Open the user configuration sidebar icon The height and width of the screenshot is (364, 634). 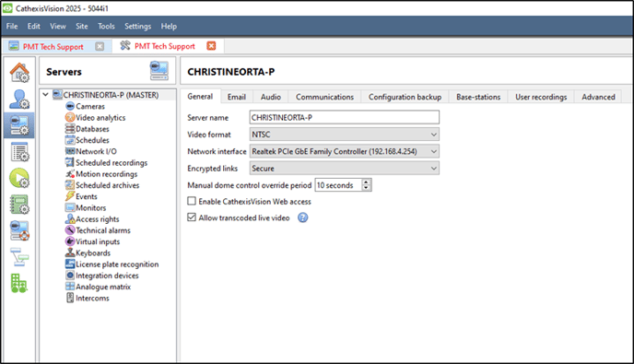[19, 100]
